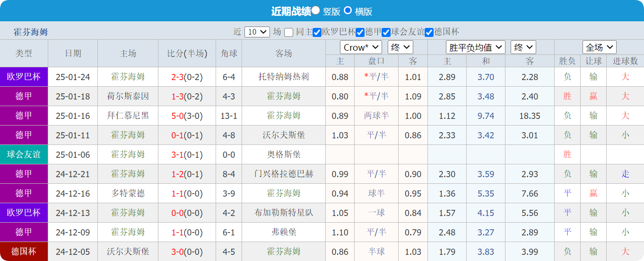Image resolution: width=644 pixels, height=261 pixels.
Task: Uncheck the 德国杯 filter checkbox
Action: (x=429, y=33)
